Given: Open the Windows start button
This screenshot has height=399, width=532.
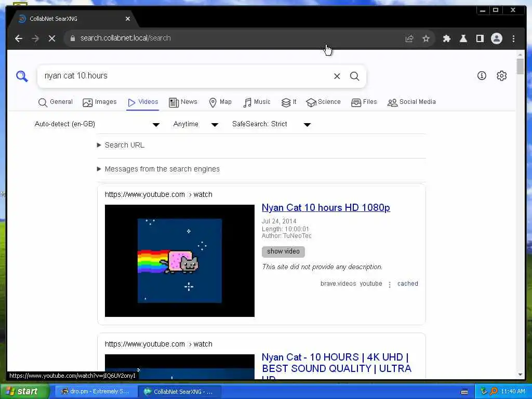Looking at the screenshot, I should click(24, 392).
